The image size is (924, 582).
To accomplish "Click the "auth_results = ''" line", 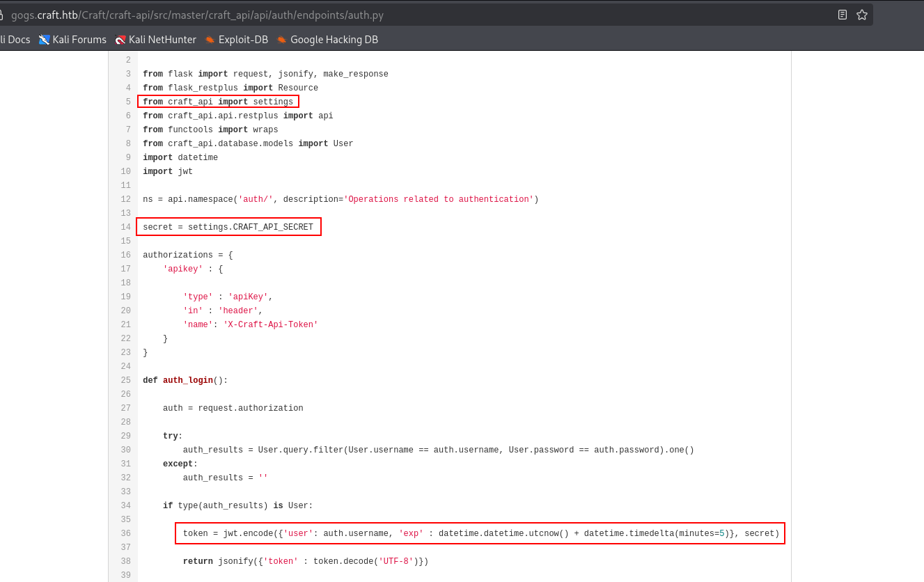I will tap(226, 478).
